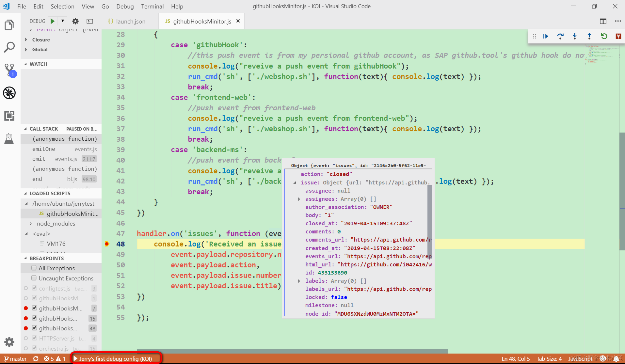Image resolution: width=625 pixels, height=364 pixels.
Task: Open the Extensions view
Action: pyautogui.click(x=9, y=116)
